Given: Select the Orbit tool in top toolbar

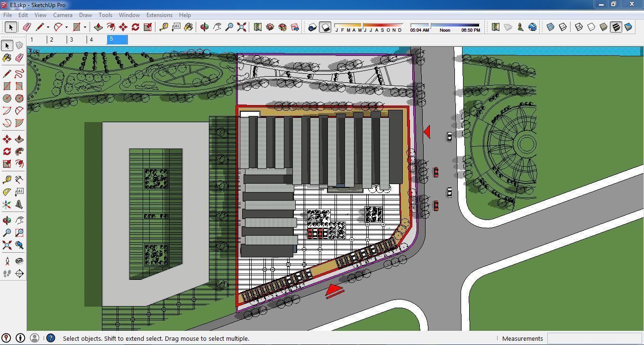Looking at the screenshot, I should point(205,27).
